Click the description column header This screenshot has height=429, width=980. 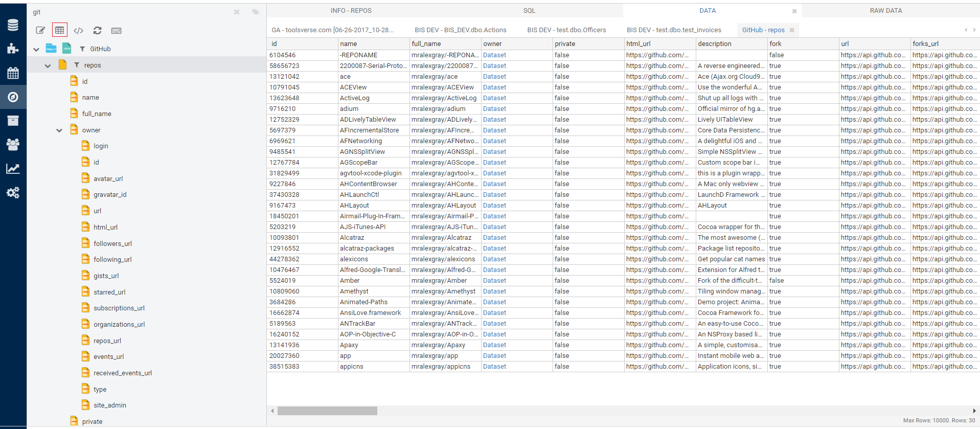[x=732, y=44]
